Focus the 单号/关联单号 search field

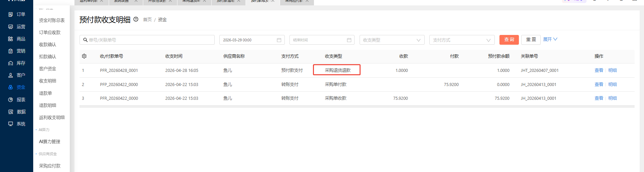(147, 40)
